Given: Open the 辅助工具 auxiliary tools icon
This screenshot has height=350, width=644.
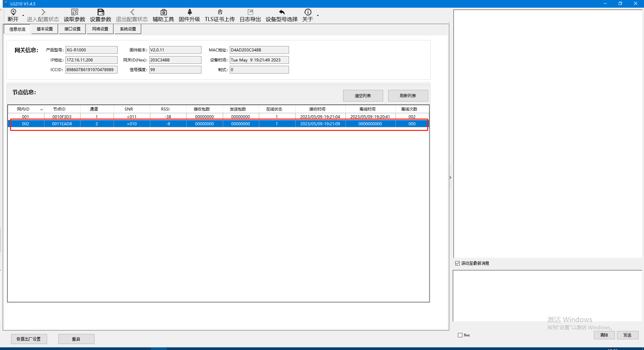Looking at the screenshot, I should point(163,12).
